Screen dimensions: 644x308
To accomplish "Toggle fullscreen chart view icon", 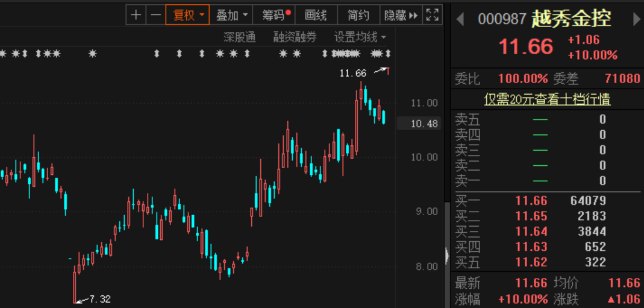I will [x=432, y=15].
